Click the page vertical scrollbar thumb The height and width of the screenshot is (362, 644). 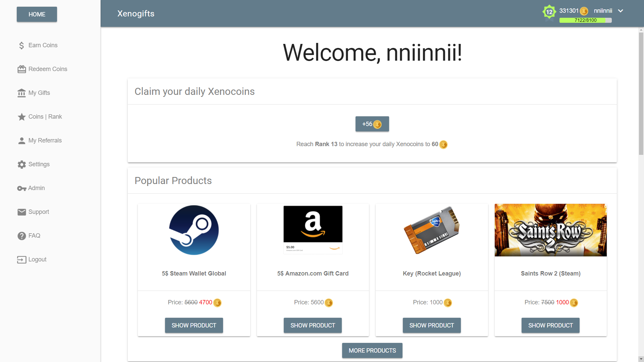coord(641,94)
